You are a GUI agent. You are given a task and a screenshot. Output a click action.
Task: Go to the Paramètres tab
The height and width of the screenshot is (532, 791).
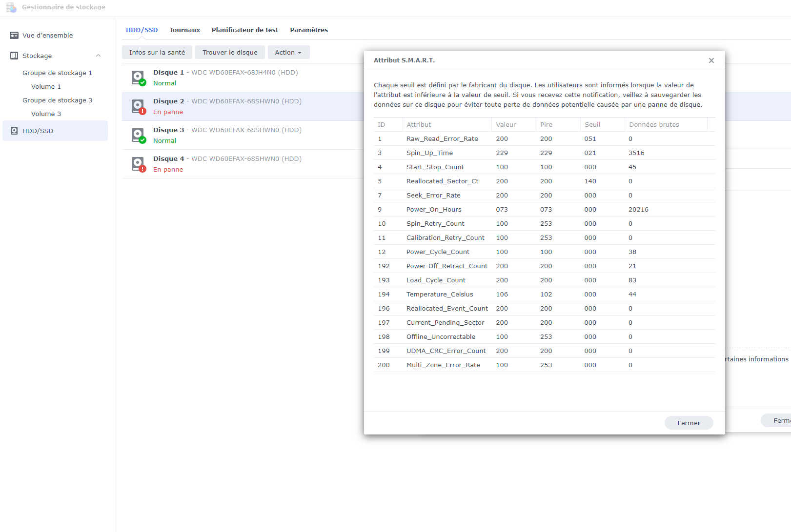pyautogui.click(x=308, y=30)
